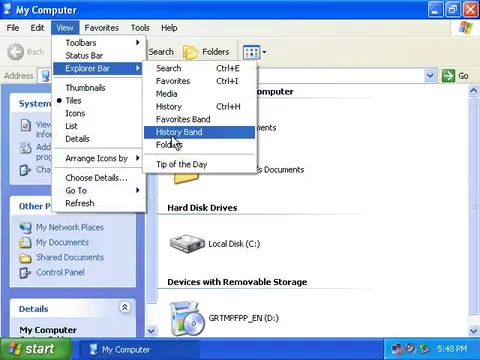Click the Local Disk (C:) drive icon

point(187,244)
